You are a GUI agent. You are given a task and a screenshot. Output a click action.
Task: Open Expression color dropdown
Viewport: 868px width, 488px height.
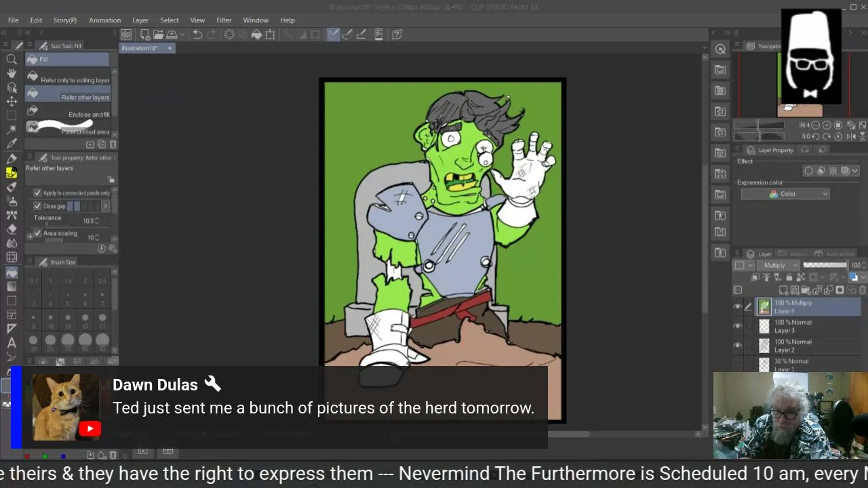[785, 194]
